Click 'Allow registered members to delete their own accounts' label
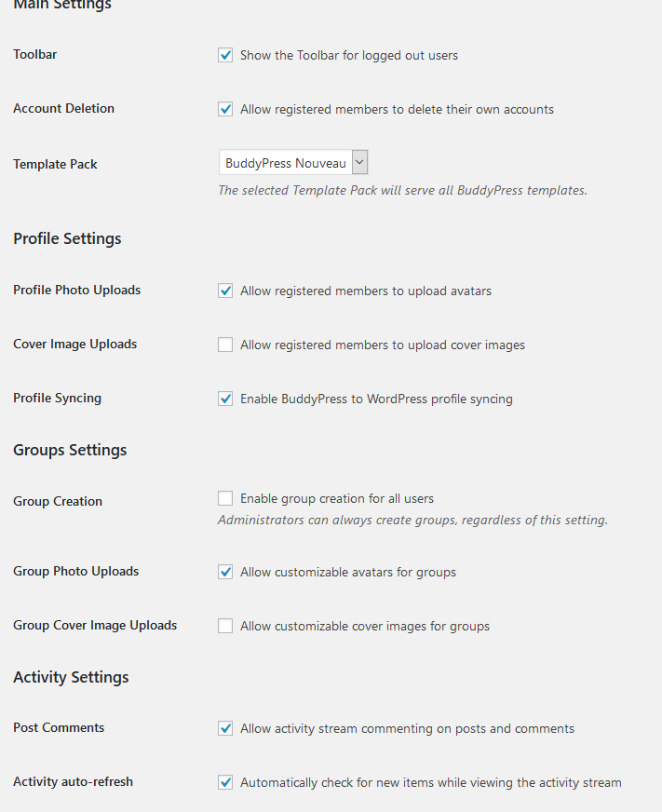The height and width of the screenshot is (812, 662). pos(397,109)
